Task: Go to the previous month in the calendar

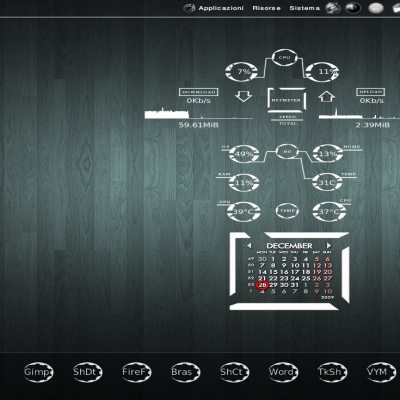Action: point(249,246)
